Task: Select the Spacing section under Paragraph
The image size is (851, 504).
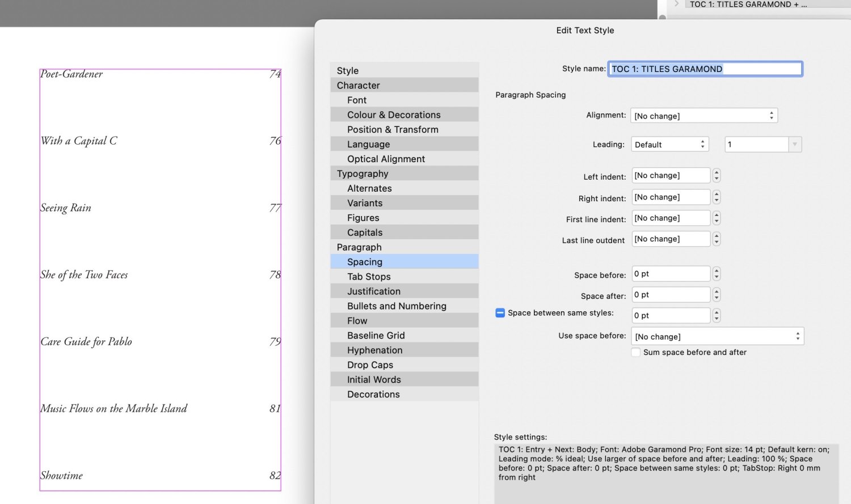Action: tap(364, 261)
